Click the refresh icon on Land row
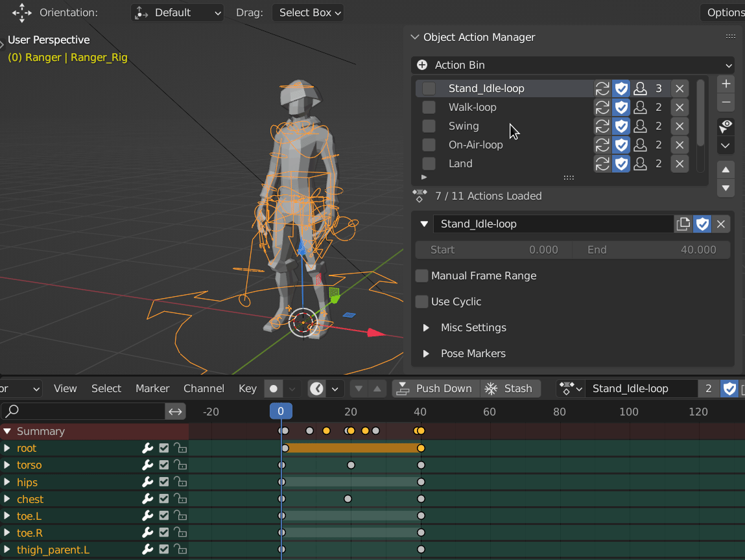Viewport: 745px width, 560px height. coord(602,164)
